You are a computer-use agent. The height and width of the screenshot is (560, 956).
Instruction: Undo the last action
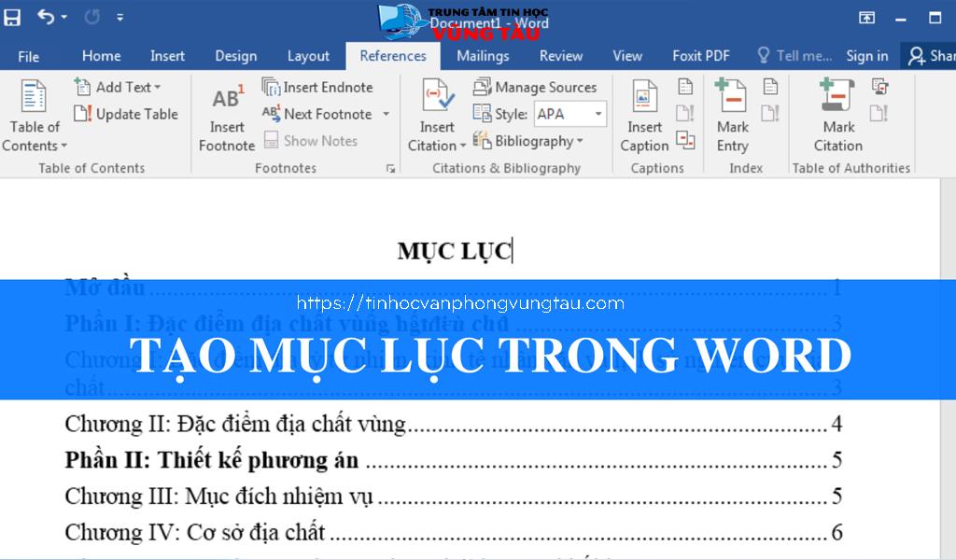click(x=46, y=17)
